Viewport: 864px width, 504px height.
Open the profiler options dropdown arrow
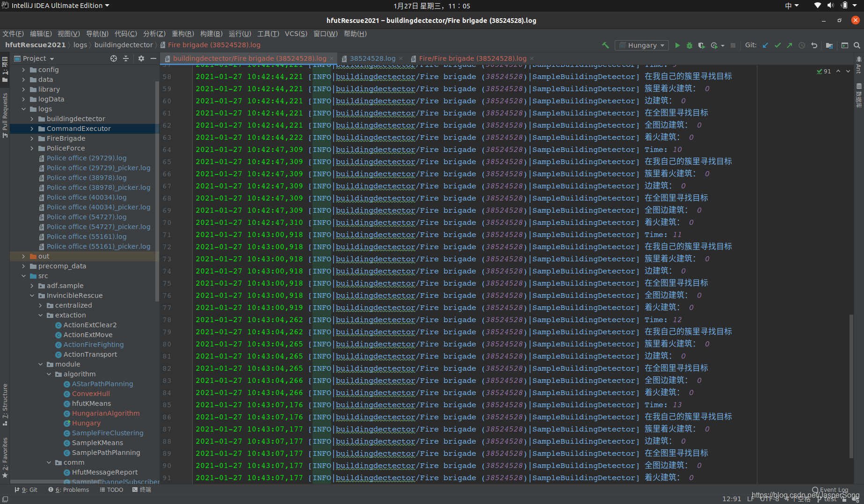click(723, 46)
